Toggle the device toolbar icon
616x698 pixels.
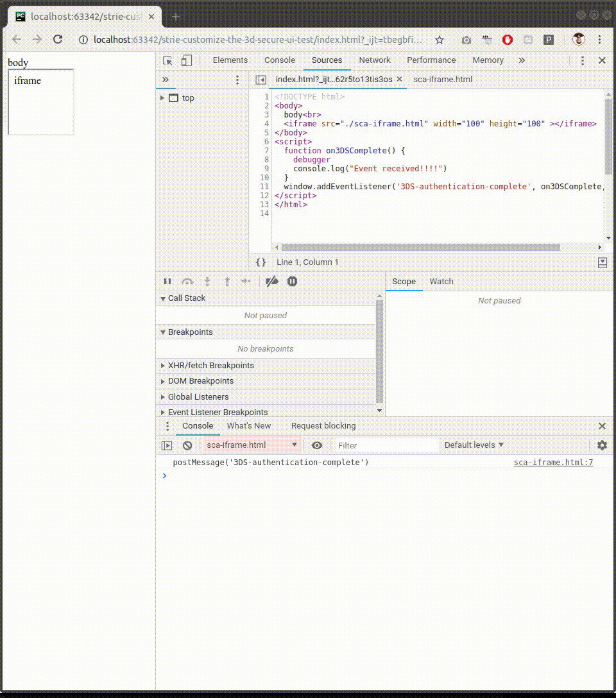tap(187, 60)
